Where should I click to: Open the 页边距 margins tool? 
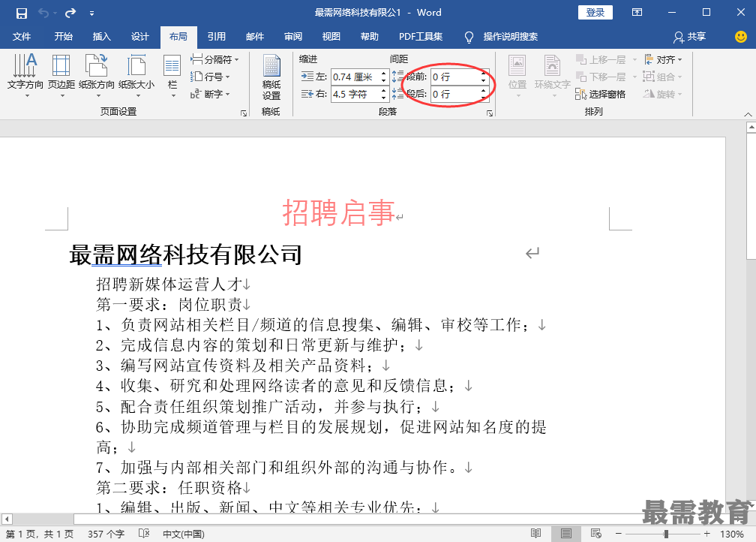pyautogui.click(x=61, y=75)
